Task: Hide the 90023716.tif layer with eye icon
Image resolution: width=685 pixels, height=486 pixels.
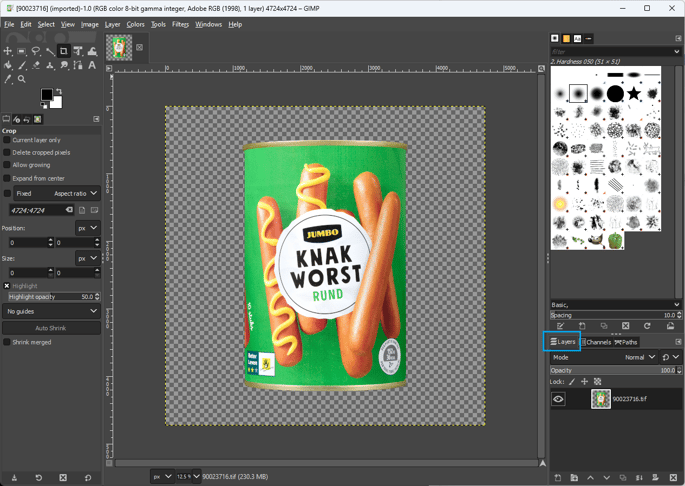Action: 558,399
